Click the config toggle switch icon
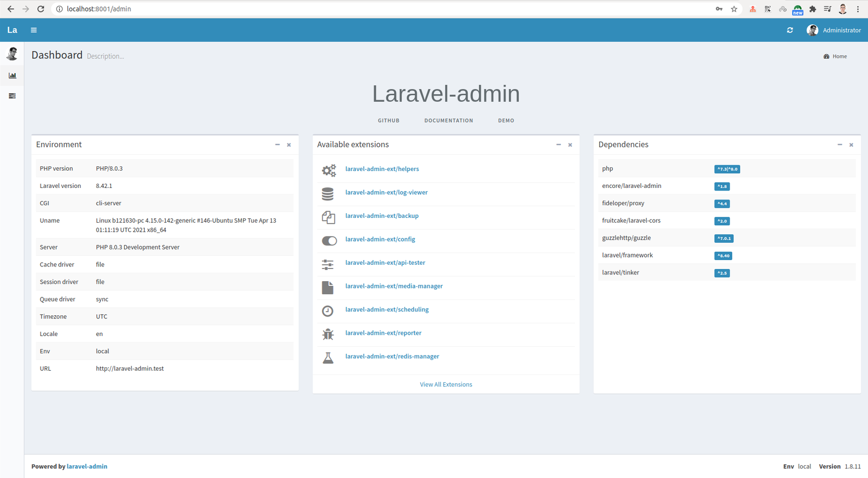Image resolution: width=868 pixels, height=478 pixels. click(x=329, y=241)
